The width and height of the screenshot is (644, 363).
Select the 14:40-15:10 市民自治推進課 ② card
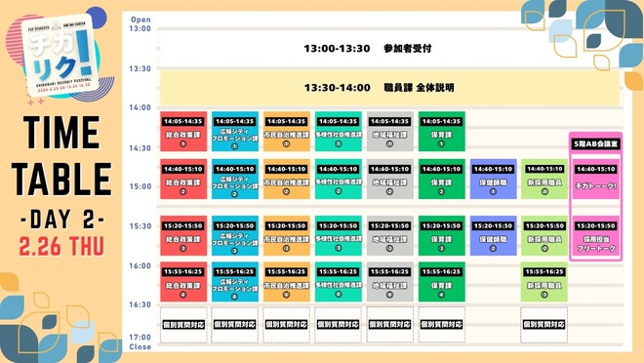(x=287, y=179)
